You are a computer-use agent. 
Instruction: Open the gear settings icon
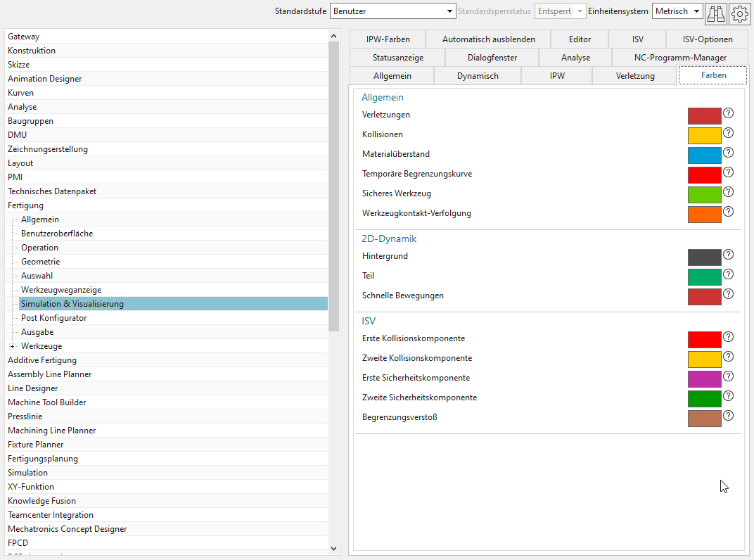(x=739, y=13)
